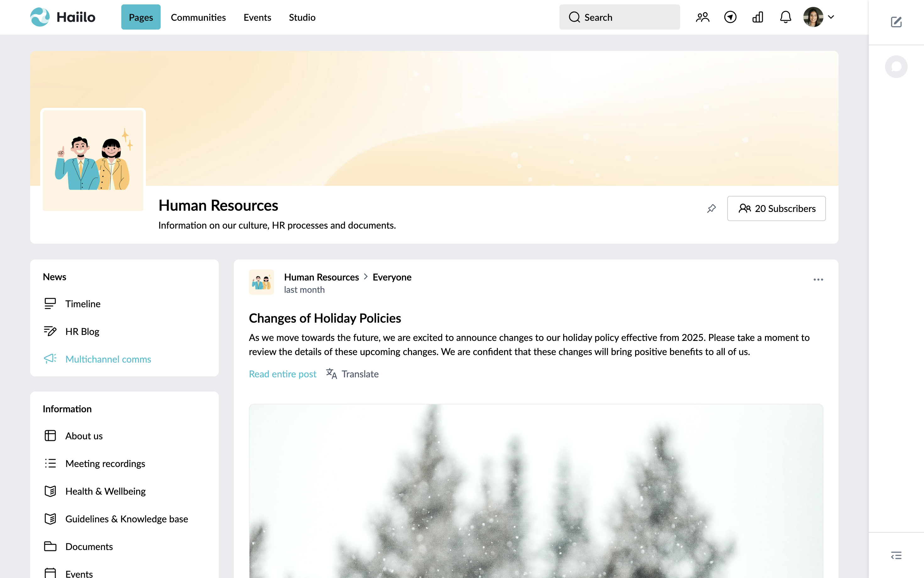The image size is (924, 578).
Task: Click the Documents folder icon
Action: pos(50,547)
